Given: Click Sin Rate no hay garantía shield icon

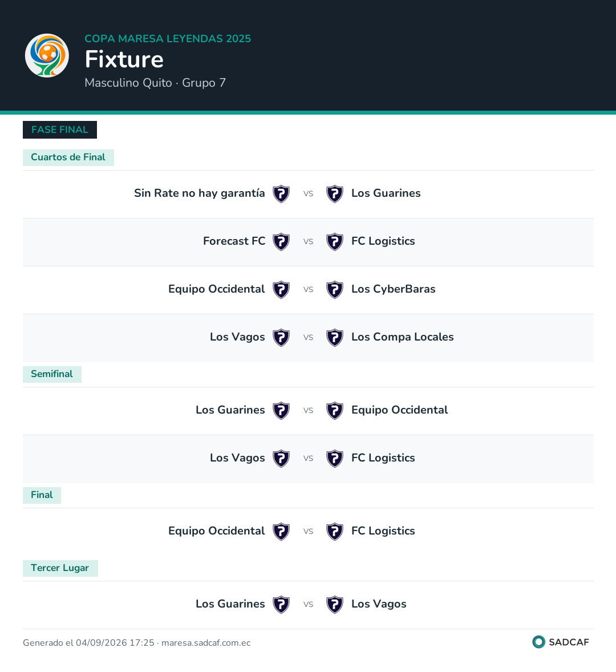Looking at the screenshot, I should (281, 194).
